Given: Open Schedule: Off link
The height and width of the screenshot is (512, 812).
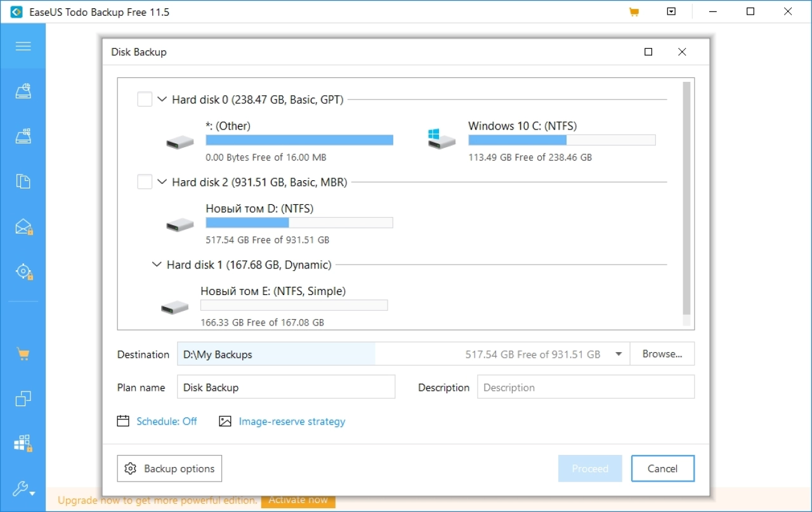Looking at the screenshot, I should (167, 421).
